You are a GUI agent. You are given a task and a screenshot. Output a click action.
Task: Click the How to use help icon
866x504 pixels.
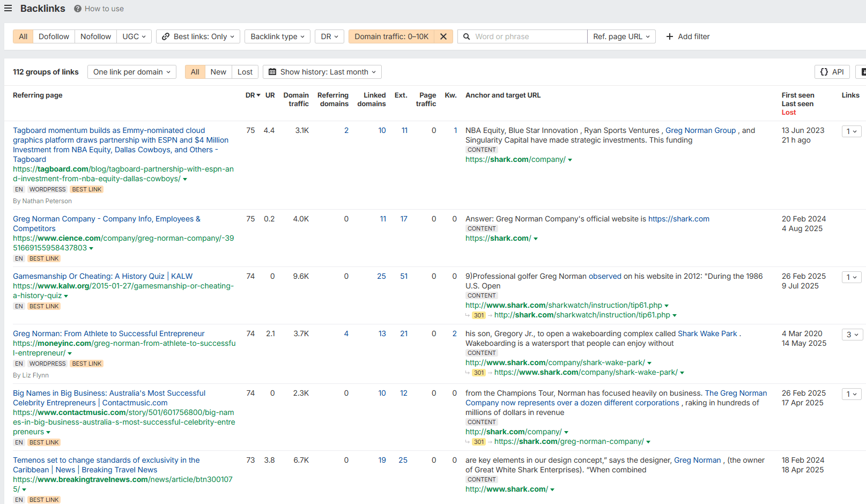pos(78,9)
